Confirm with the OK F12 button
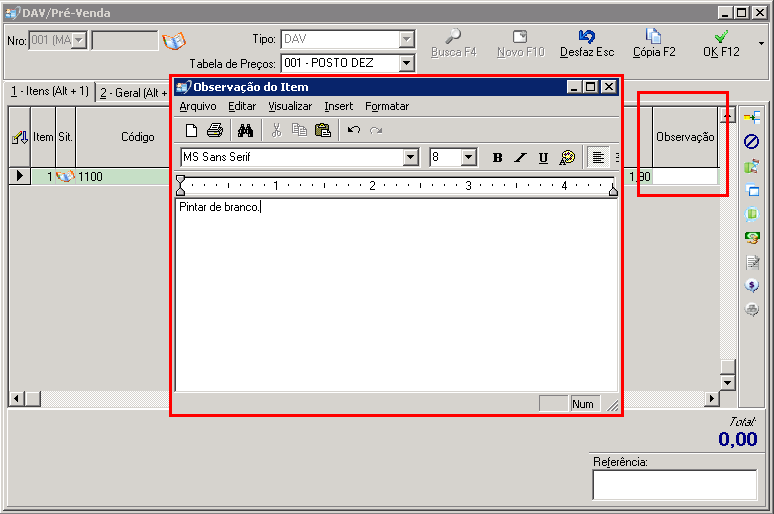Viewport: 774px width, 514px height. click(721, 44)
